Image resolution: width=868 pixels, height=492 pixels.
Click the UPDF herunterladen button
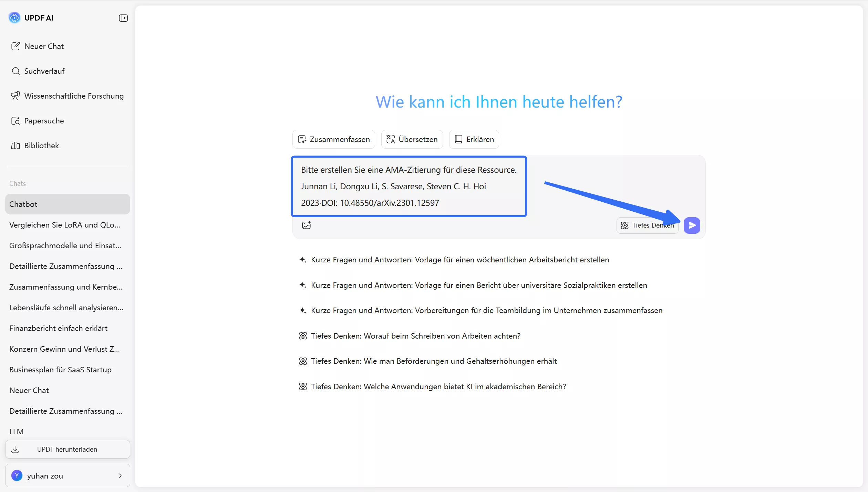coord(67,449)
